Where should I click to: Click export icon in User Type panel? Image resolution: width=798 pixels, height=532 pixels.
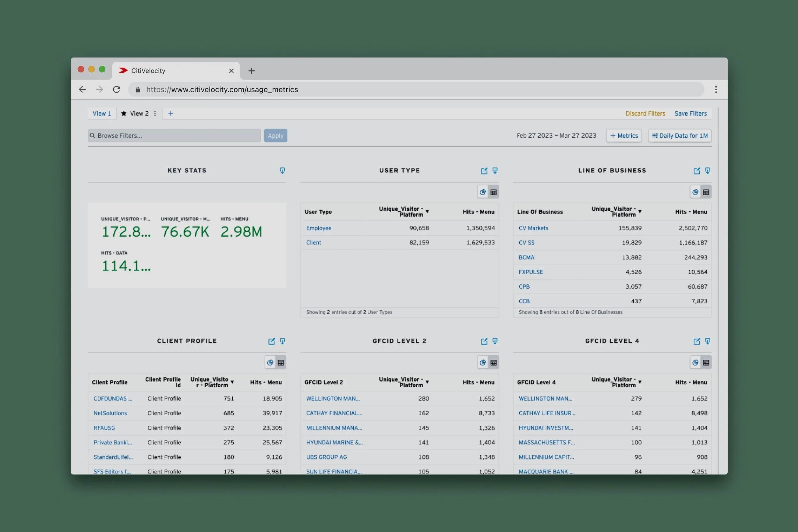click(484, 171)
